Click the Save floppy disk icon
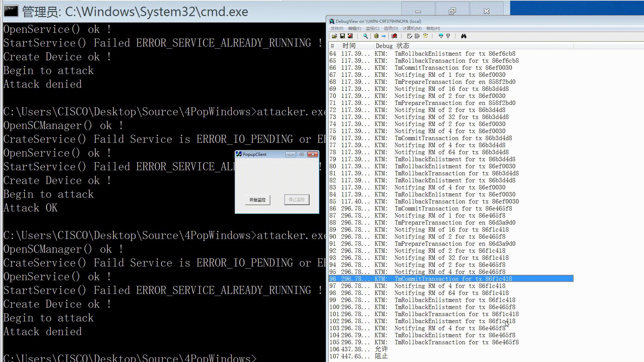Viewport: 644px width, 362px height. (342, 36)
